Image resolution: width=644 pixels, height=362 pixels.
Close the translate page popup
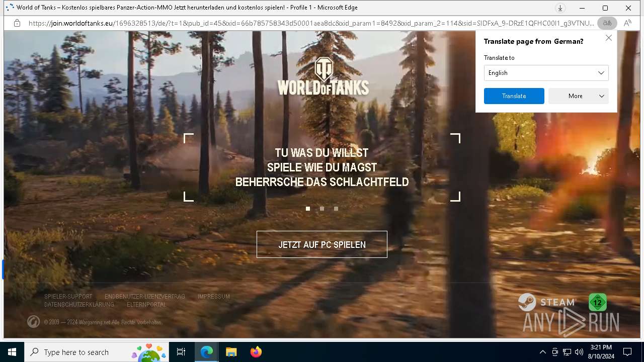[x=608, y=38]
